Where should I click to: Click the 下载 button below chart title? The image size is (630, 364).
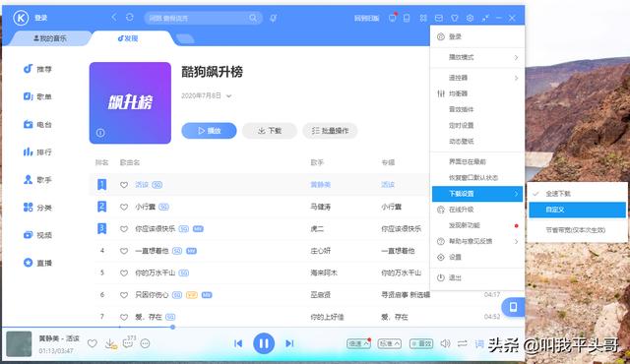point(270,131)
